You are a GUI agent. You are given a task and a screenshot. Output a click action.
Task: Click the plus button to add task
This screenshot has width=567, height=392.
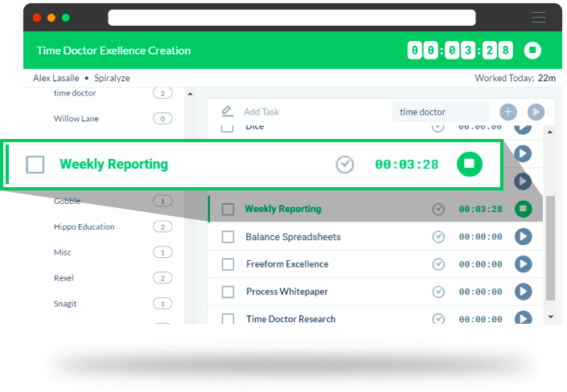(508, 112)
